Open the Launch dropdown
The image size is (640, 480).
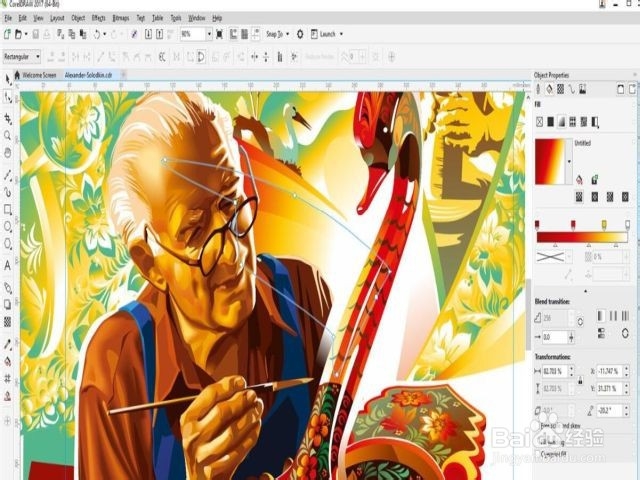point(341,34)
